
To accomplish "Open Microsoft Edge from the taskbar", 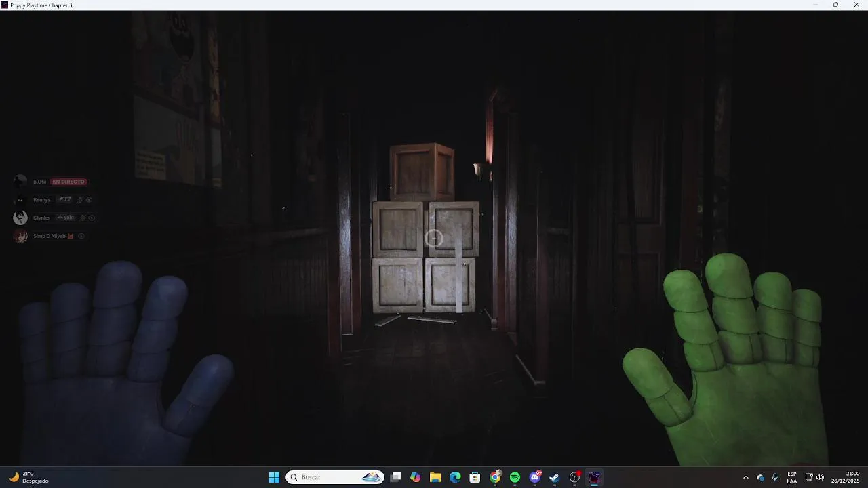I will [x=455, y=477].
